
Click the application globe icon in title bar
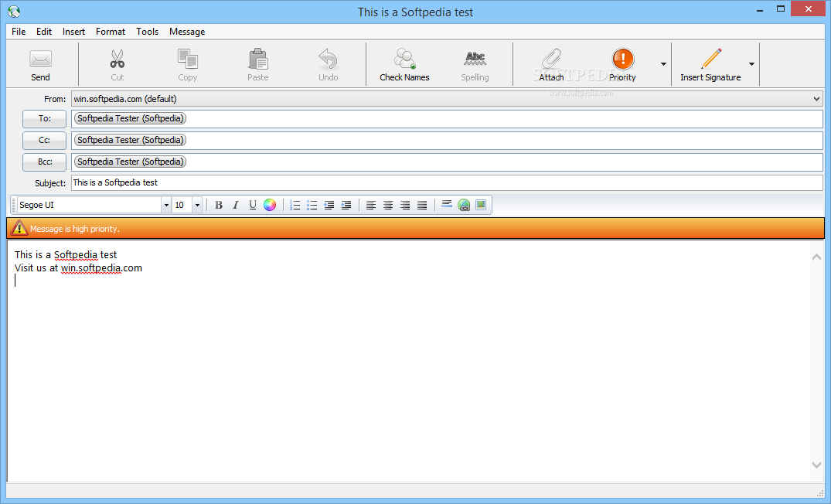click(14, 11)
